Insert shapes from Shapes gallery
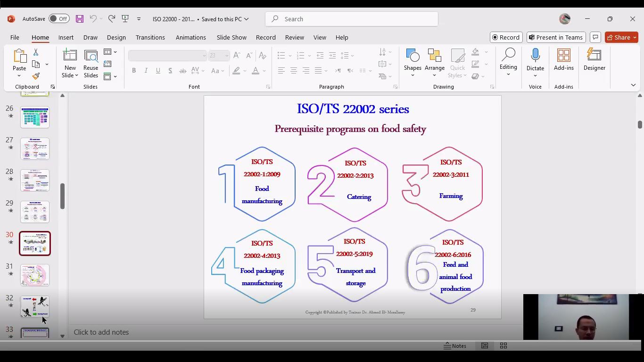This screenshot has height=362, width=644. click(413, 63)
